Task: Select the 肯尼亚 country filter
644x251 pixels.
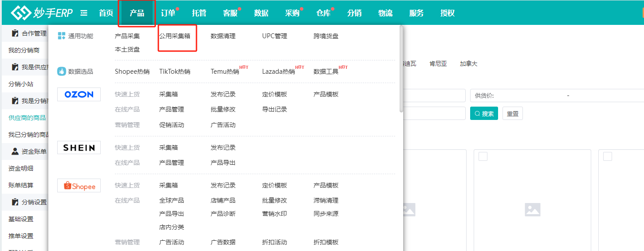Action: pos(438,64)
